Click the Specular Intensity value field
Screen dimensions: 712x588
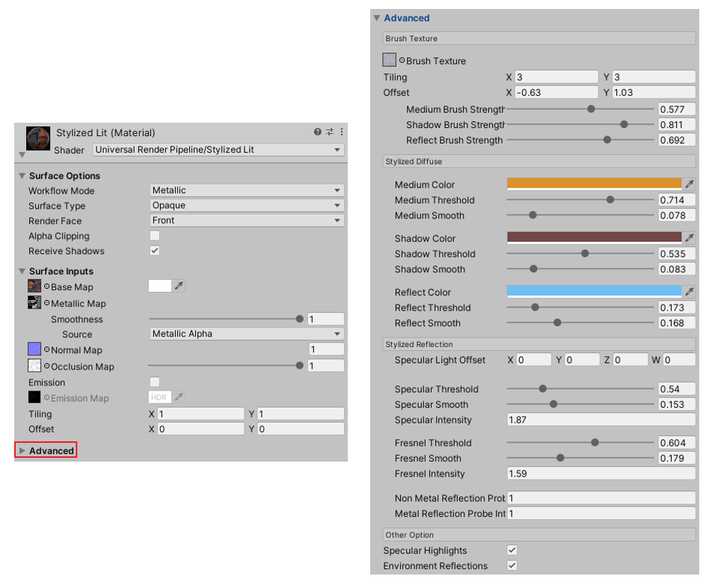click(x=601, y=420)
